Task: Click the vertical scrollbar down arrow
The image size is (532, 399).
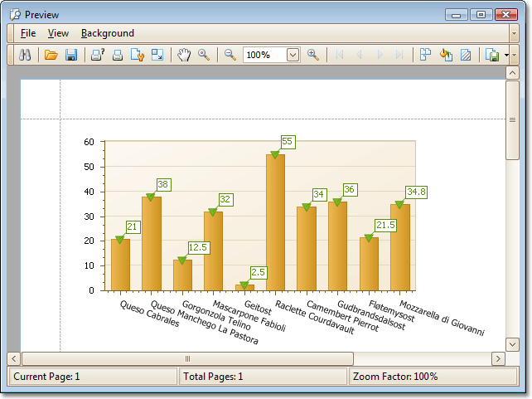Action: coord(512,345)
